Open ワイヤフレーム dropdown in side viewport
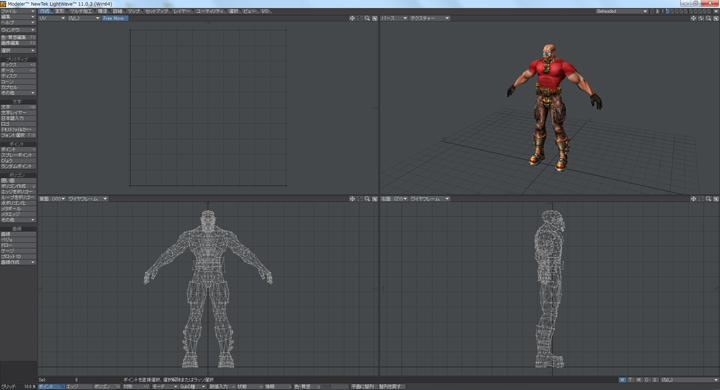The width and height of the screenshot is (720, 390). (429, 199)
